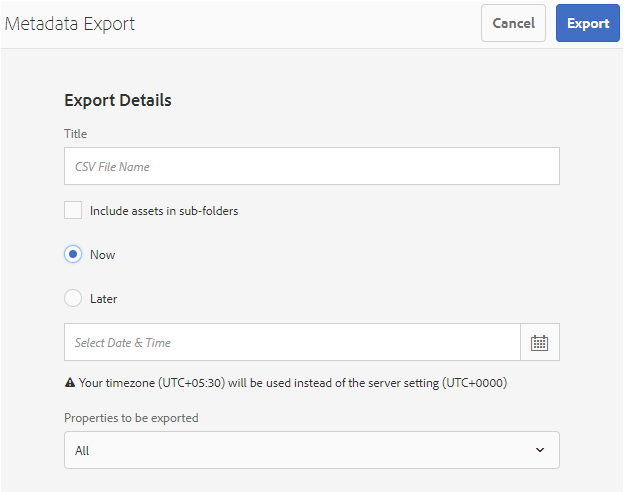Click the 'Properties to be exported' label
Viewport: 624px width, 493px height.
[x=131, y=418]
